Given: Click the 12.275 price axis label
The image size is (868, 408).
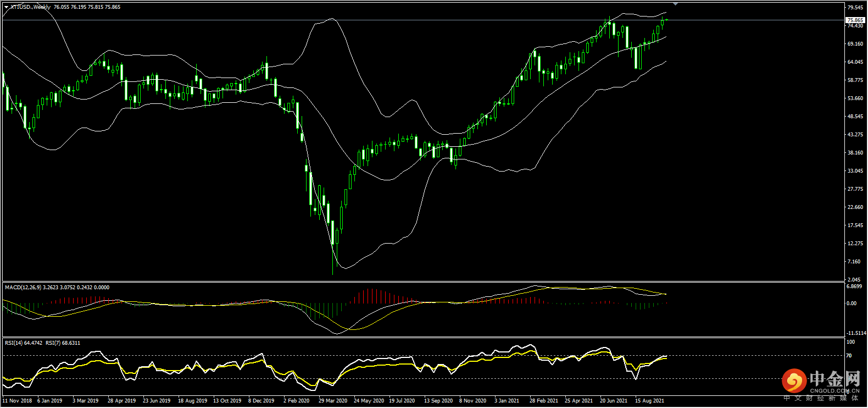Looking at the screenshot, I should 855,244.
